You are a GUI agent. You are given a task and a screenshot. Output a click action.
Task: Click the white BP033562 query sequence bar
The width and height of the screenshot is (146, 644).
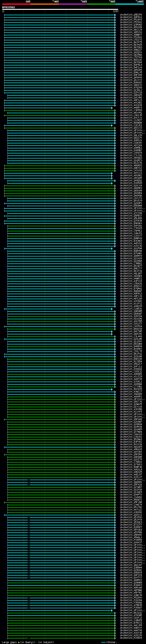(60, 10)
